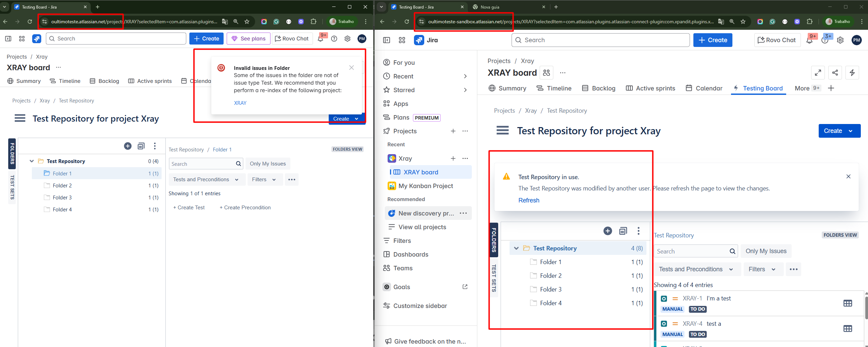This screenshot has width=868, height=347.
Task: Click the collapse-all folders icon in right window
Action: (623, 231)
